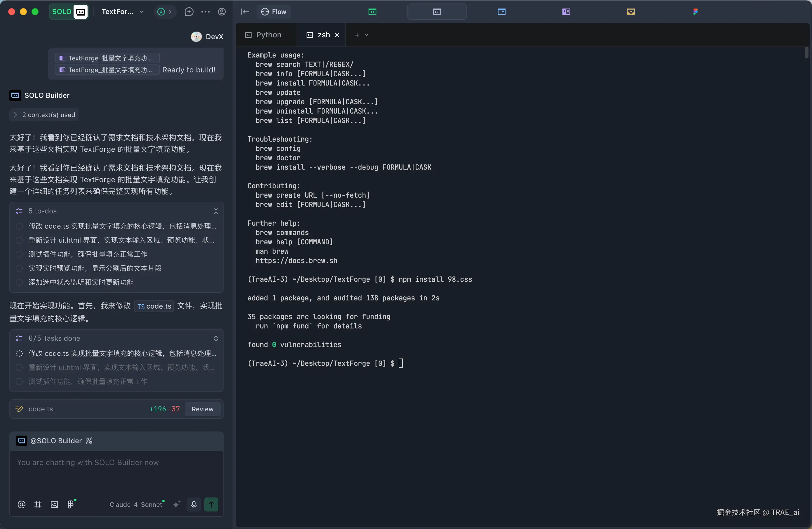Click the microphone voice input icon
Screen dimensions: 812x529
click(x=194, y=504)
